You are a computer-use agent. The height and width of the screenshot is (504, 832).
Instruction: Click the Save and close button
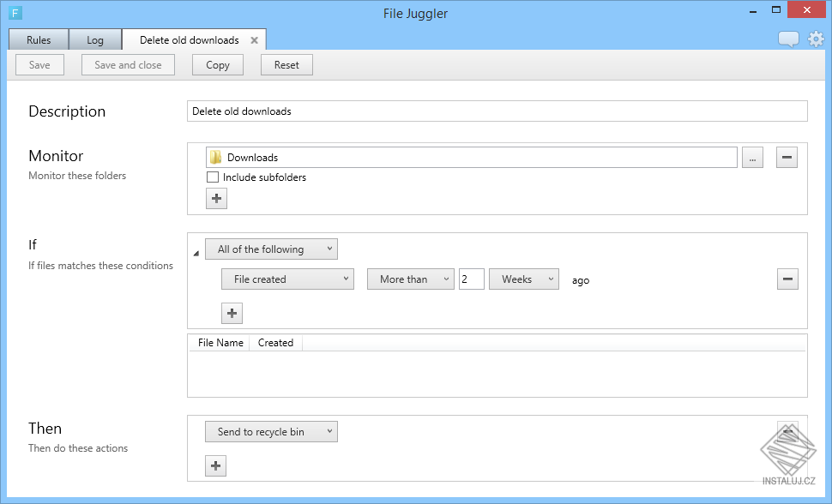128,65
